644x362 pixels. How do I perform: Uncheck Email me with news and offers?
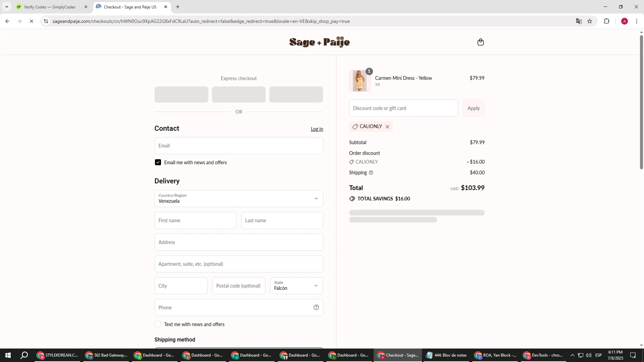pos(158,163)
